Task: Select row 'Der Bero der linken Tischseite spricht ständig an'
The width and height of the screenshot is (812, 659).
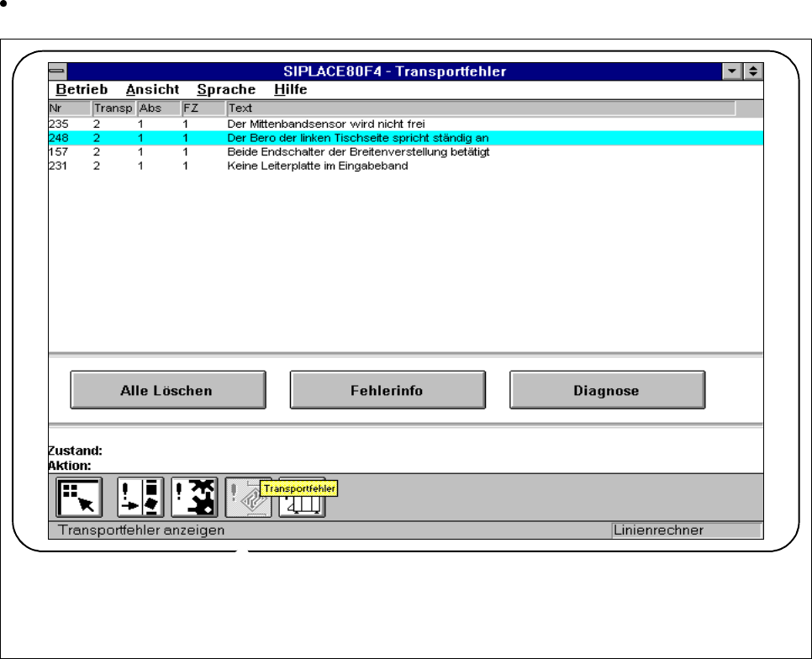Action: (405, 138)
